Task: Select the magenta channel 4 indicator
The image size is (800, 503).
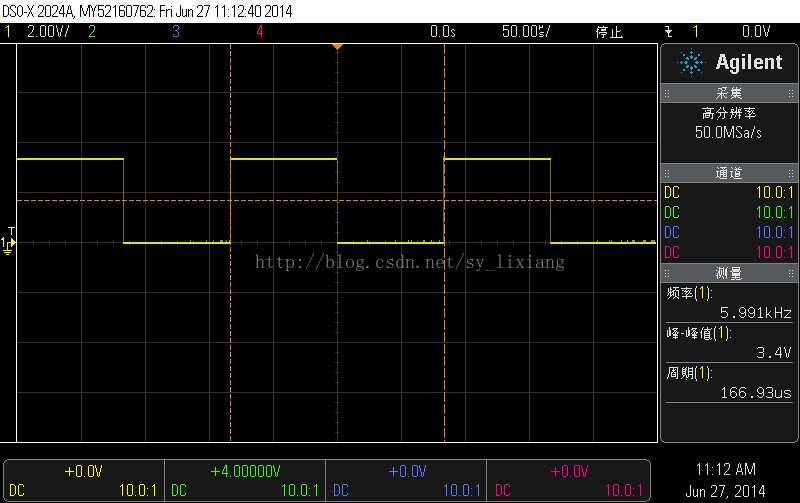Action: tap(260, 32)
